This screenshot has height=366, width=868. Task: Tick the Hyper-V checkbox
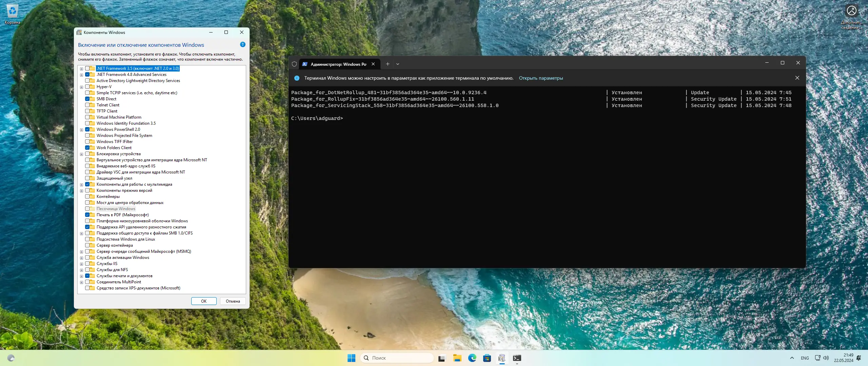[87, 87]
